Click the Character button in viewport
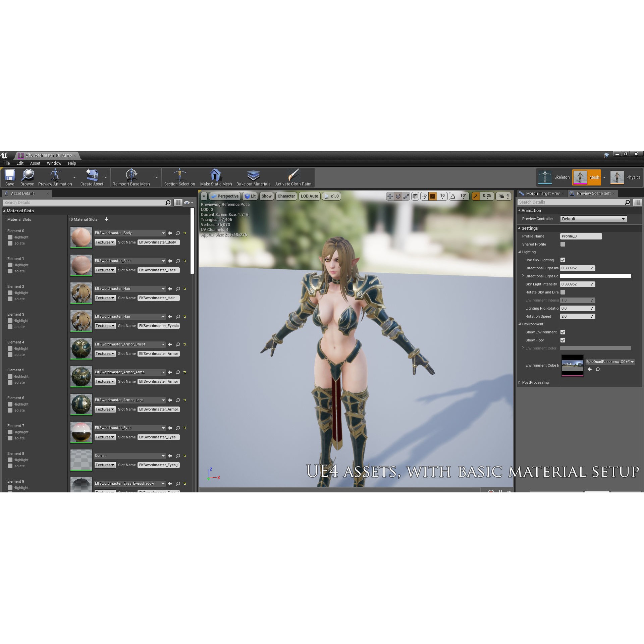 point(286,196)
